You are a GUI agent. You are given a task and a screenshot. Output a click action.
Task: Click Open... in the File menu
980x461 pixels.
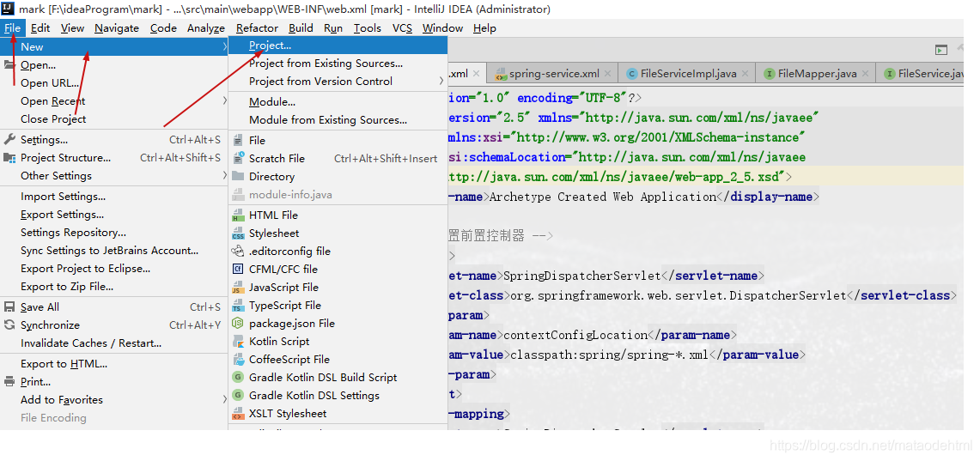click(x=113, y=65)
